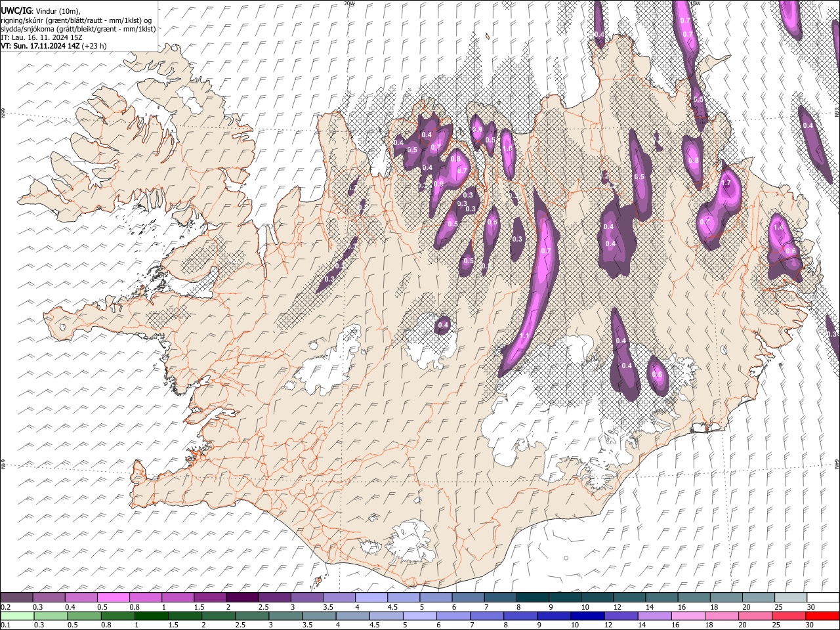Select the '1.4' precipitation value in the east
The image size is (840, 630).
click(x=779, y=227)
